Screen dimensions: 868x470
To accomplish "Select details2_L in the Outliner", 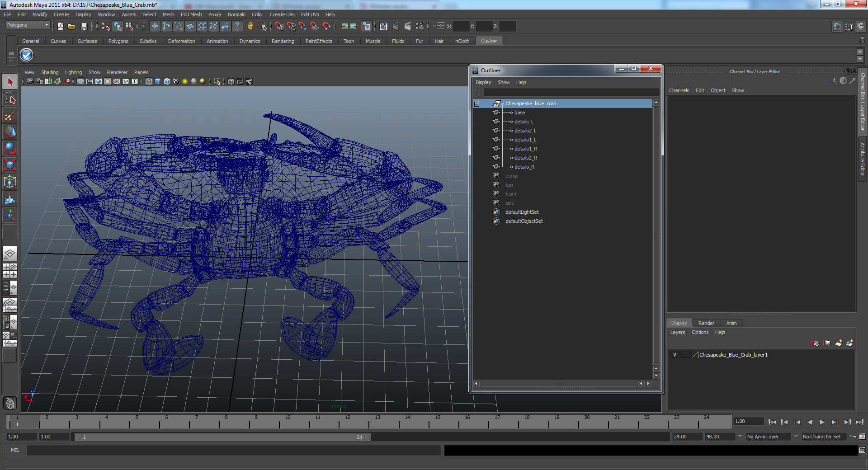I will tap(525, 131).
